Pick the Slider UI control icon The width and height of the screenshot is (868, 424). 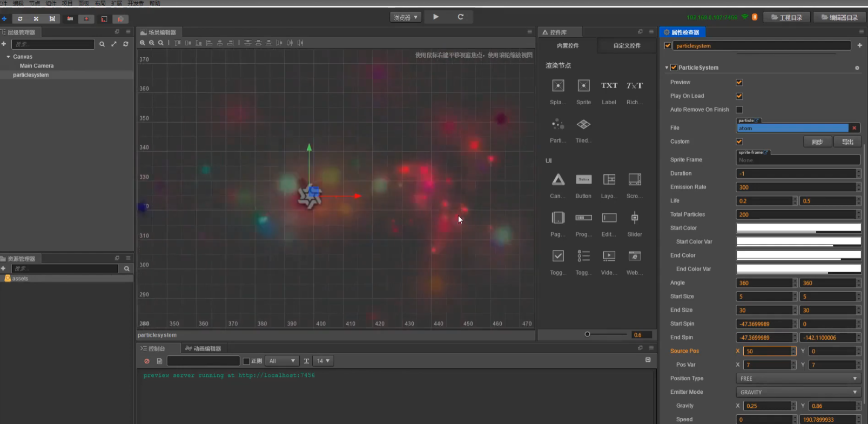pos(635,218)
